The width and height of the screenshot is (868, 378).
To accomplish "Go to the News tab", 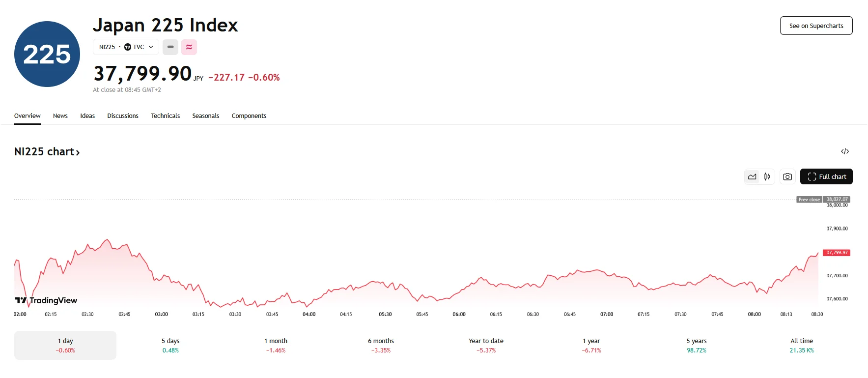I will point(60,116).
